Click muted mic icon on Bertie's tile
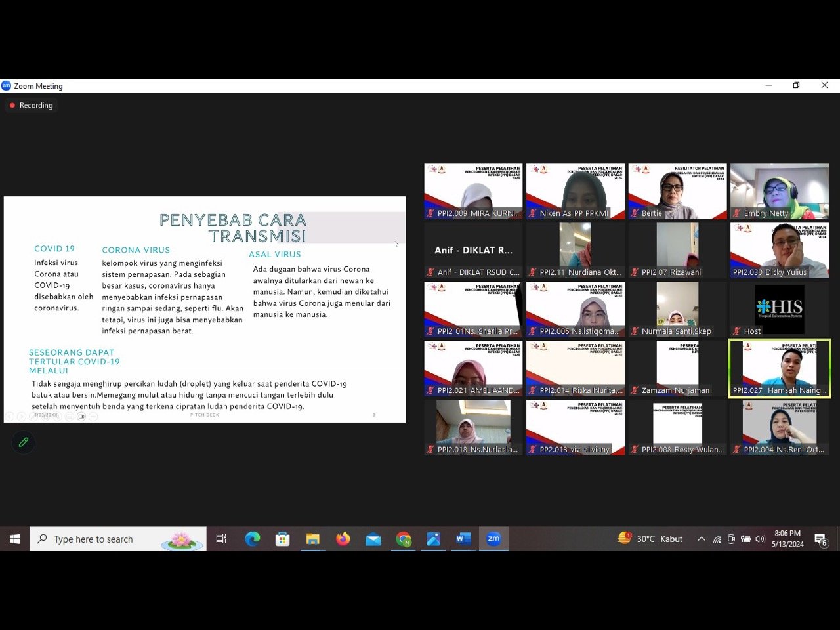The image size is (840, 630). tap(634, 213)
